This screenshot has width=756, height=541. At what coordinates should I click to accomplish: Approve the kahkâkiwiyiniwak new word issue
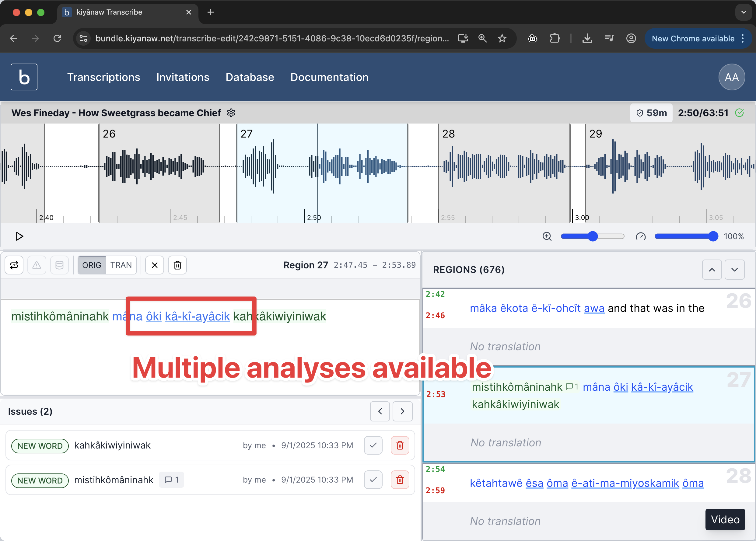(x=373, y=445)
